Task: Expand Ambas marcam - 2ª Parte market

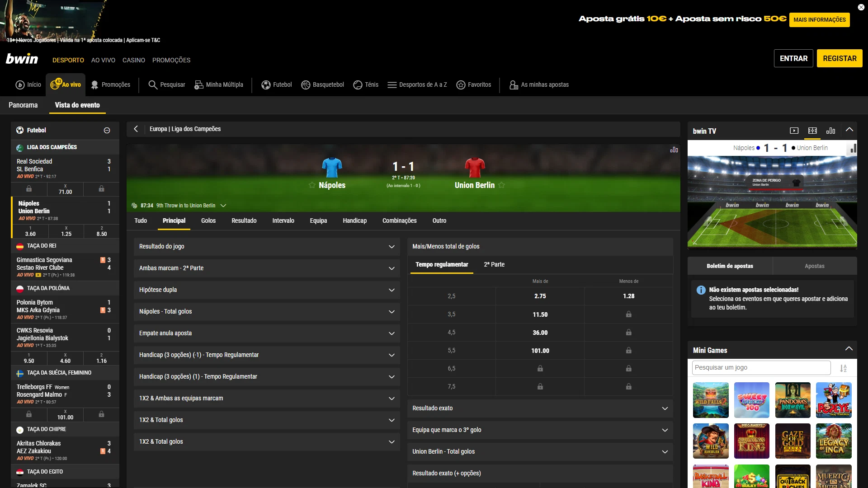Action: (267, 268)
